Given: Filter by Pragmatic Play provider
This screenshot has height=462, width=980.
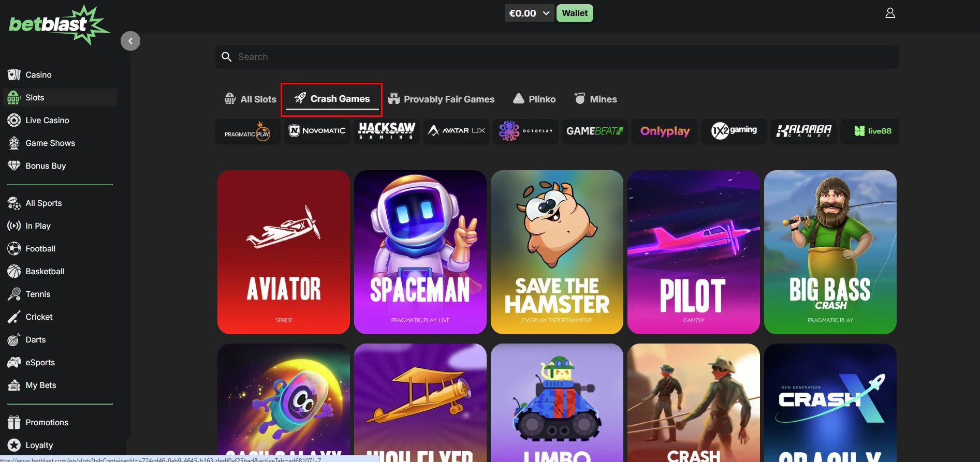Looking at the screenshot, I should [247, 131].
